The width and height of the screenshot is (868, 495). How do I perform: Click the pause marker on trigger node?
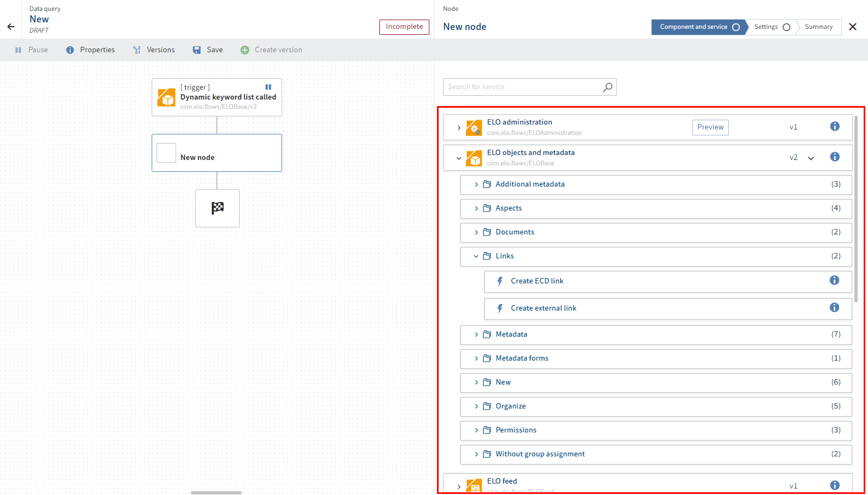point(268,87)
